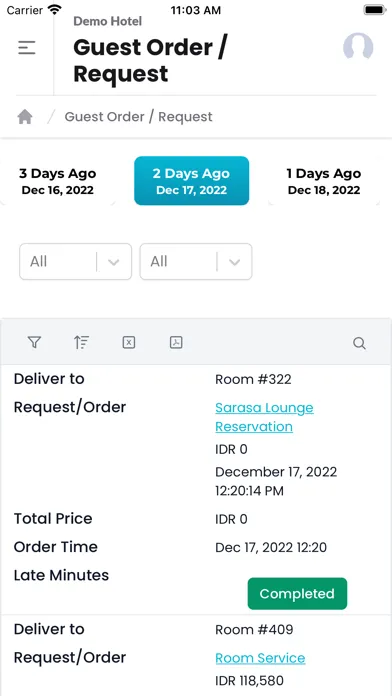This screenshot has height=696, width=392.
Task: Tap the Room #322 order row
Action: (196, 490)
